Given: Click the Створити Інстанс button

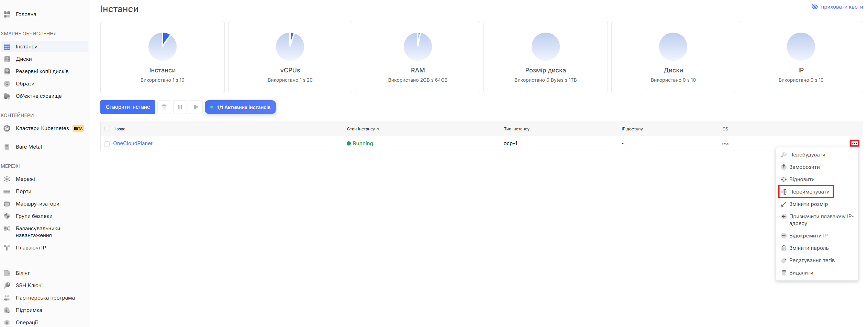Looking at the screenshot, I should point(128,107).
